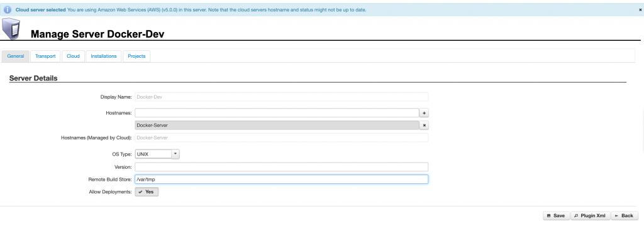Add hostname with the plus button
Image resolution: width=644 pixels, height=226 pixels.
point(425,113)
